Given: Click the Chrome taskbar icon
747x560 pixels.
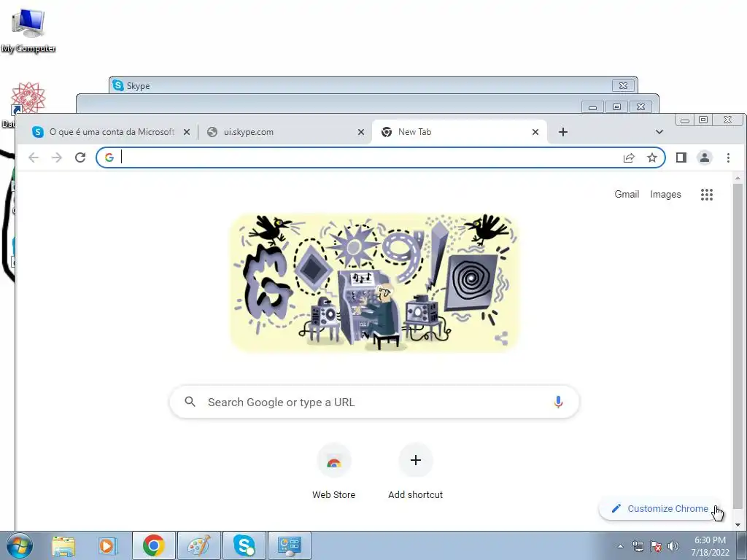Looking at the screenshot, I should click(153, 545).
